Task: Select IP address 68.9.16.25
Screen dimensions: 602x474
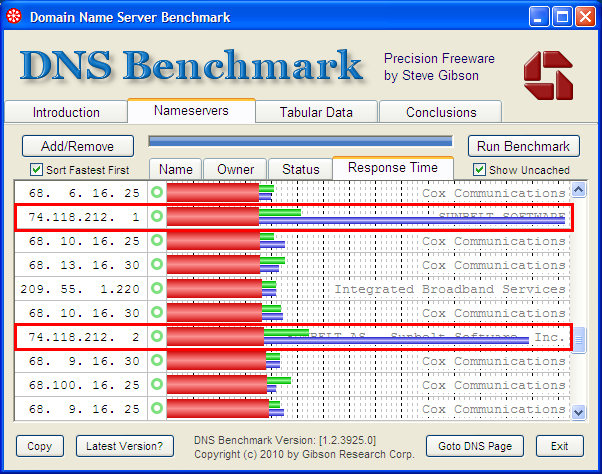Action: pos(84,409)
